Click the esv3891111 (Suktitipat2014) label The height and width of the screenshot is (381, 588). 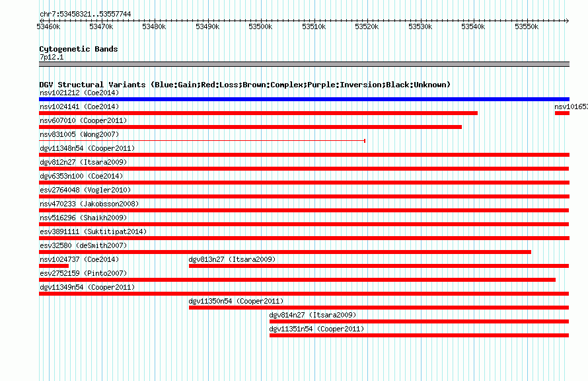tap(93, 232)
